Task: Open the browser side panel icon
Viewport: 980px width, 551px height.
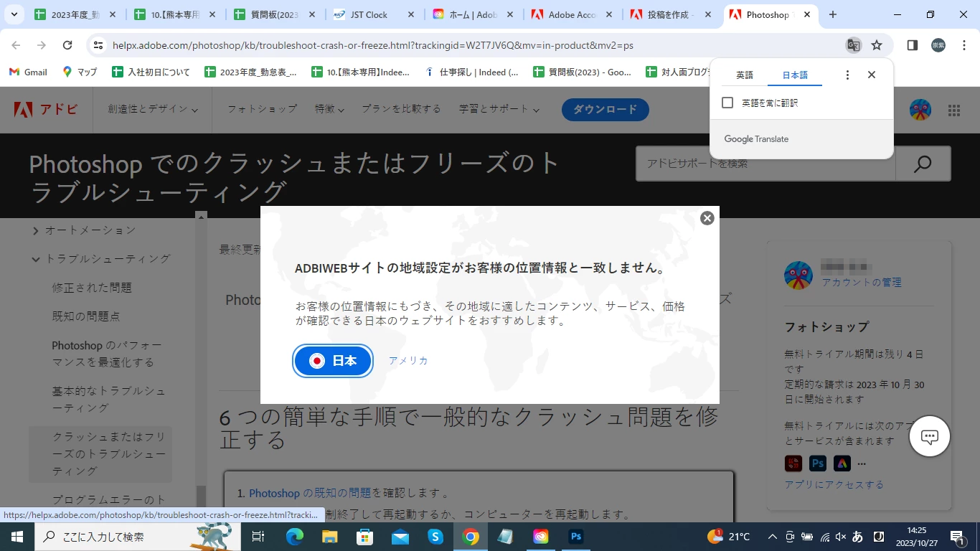Action: [913, 45]
